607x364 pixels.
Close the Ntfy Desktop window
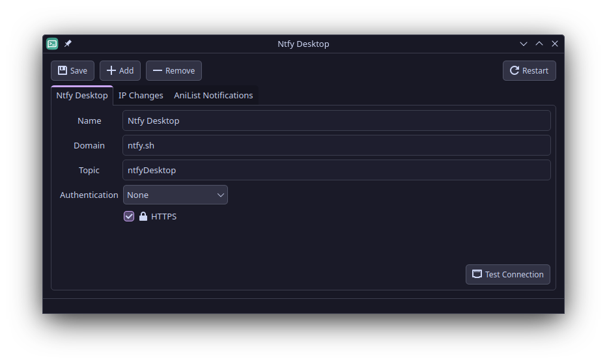[x=555, y=44]
